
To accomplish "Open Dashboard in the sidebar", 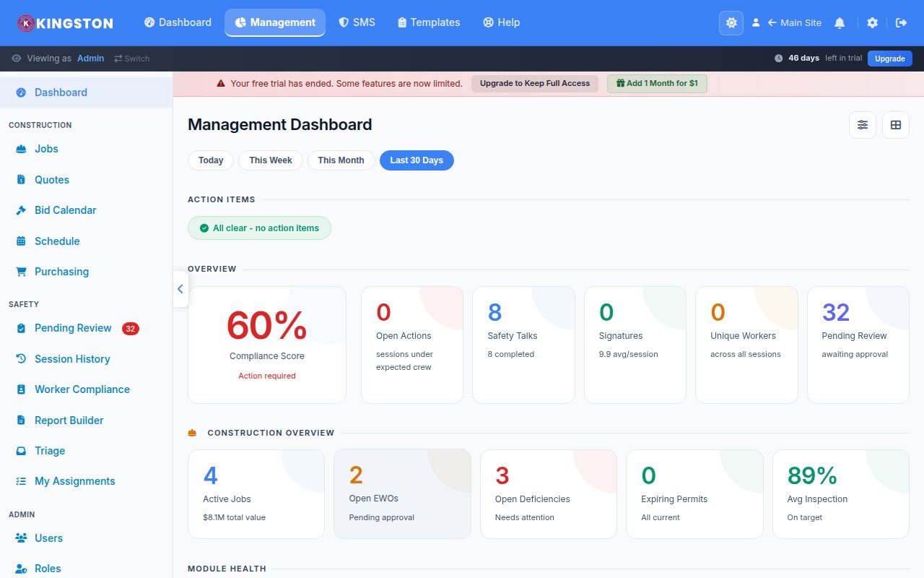I will coord(86,92).
